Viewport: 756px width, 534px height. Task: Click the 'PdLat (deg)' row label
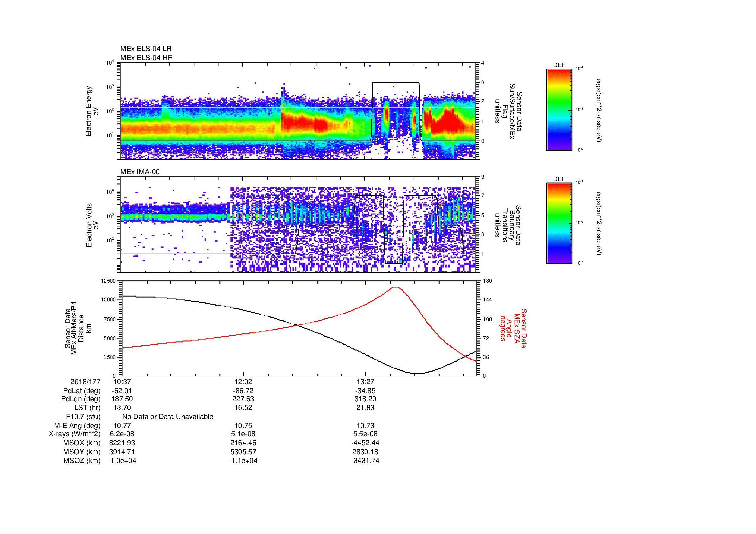[82, 391]
